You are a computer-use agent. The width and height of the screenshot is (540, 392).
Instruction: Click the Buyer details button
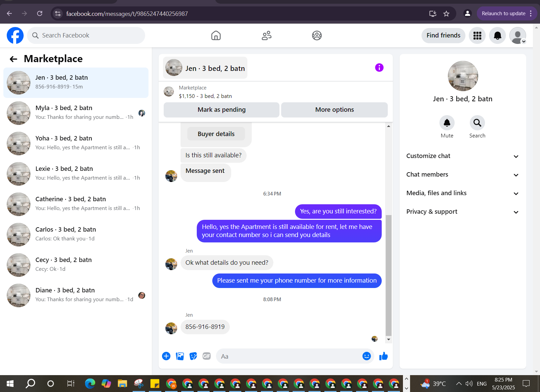(x=216, y=134)
